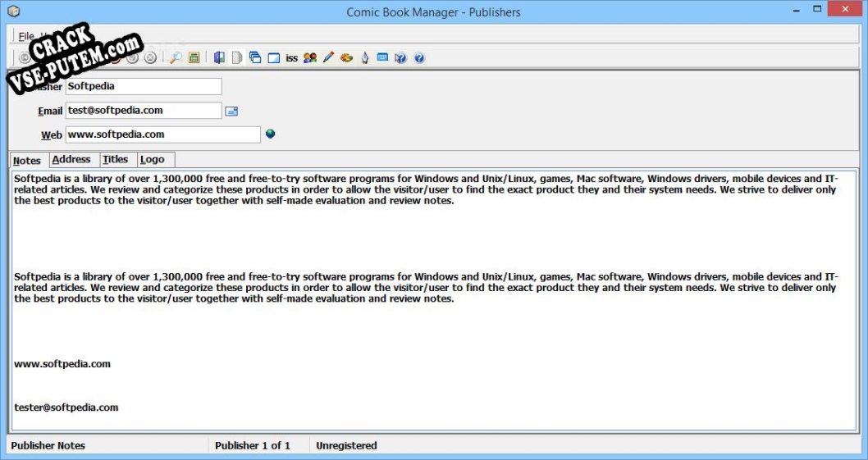Open the two-people characters icon
This screenshot has width=868, height=460.
[x=310, y=57]
